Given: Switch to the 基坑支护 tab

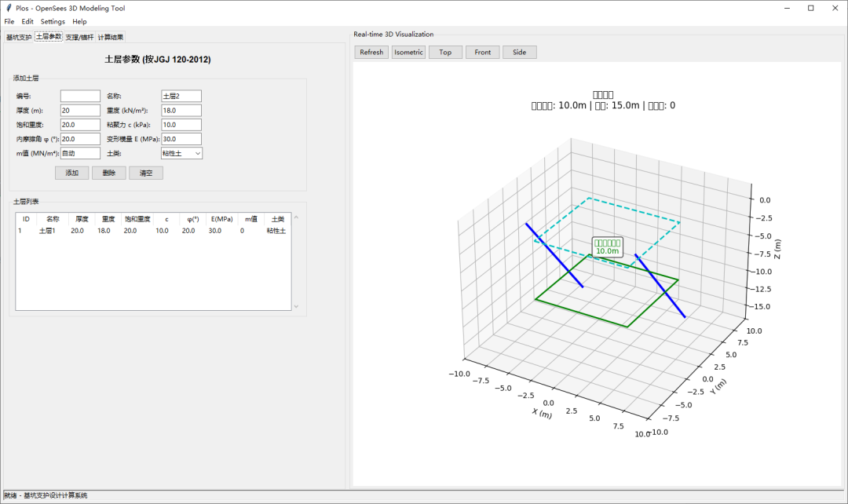Looking at the screenshot, I should (19, 38).
